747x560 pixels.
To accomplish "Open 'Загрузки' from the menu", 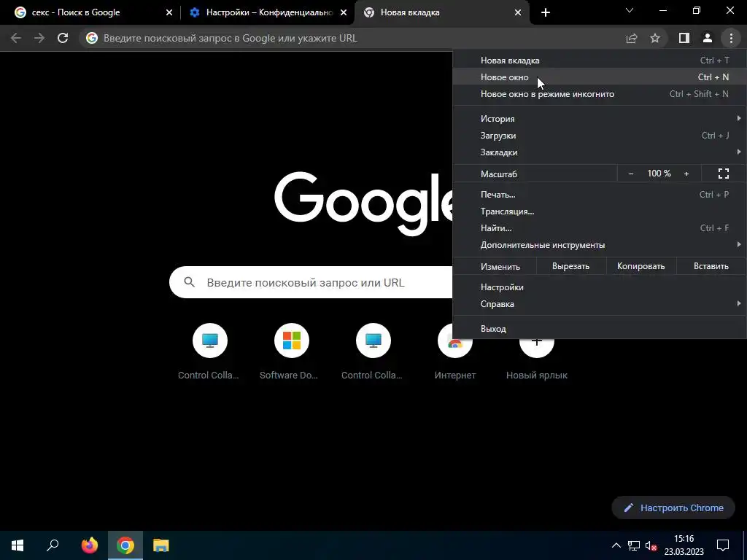I will 600,136.
